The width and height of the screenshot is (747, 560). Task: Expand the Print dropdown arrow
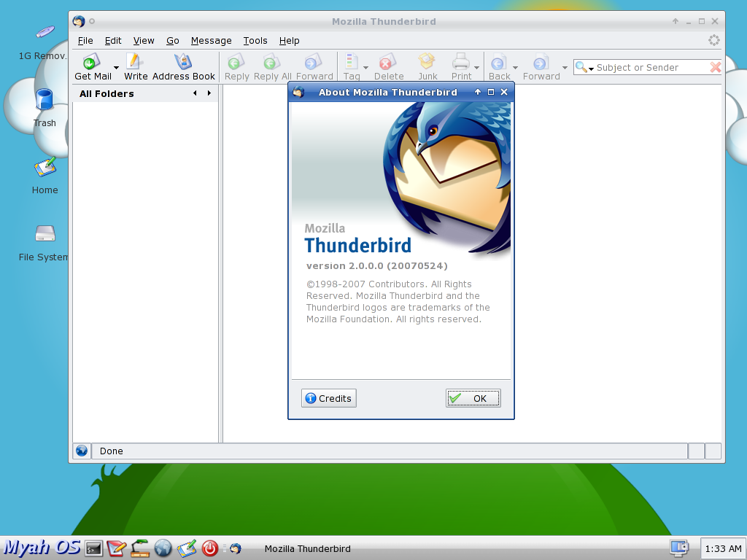pos(476,68)
